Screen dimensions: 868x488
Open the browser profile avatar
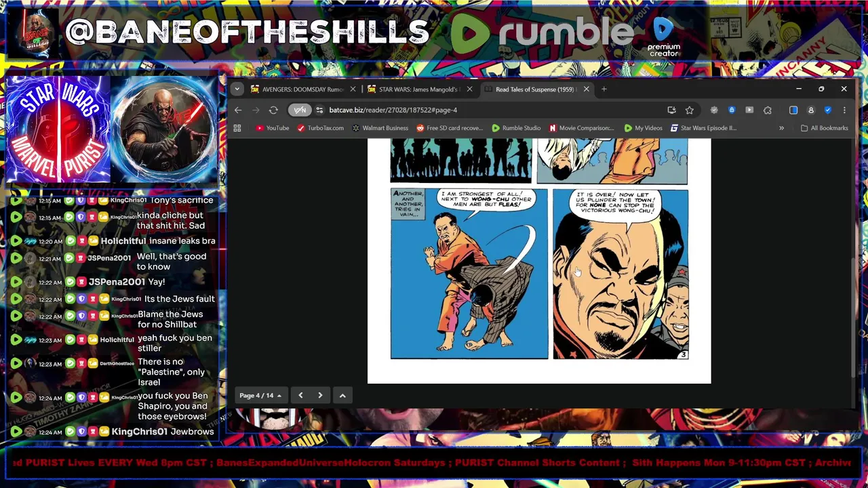tap(811, 110)
